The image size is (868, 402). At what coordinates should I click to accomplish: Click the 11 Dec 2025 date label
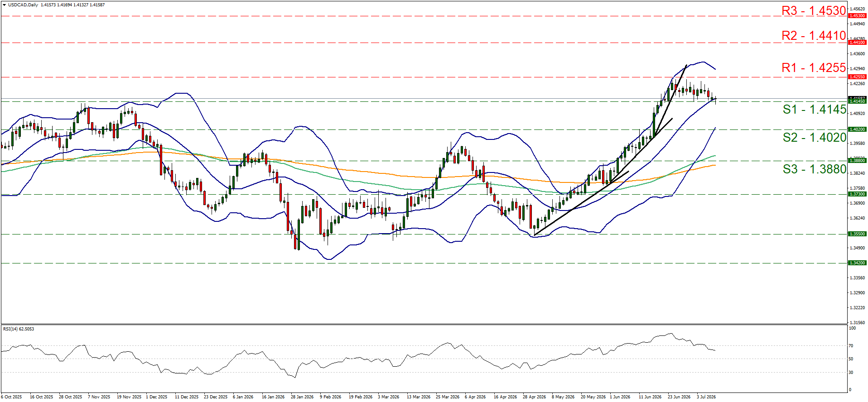click(x=187, y=397)
